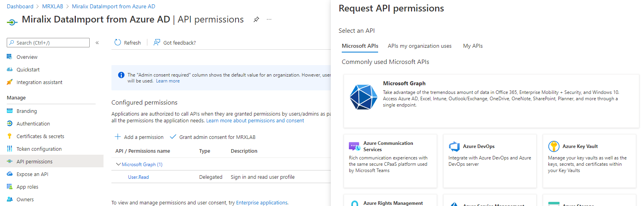Click the Token configuration bars icon
644x206 pixels.
(9, 149)
